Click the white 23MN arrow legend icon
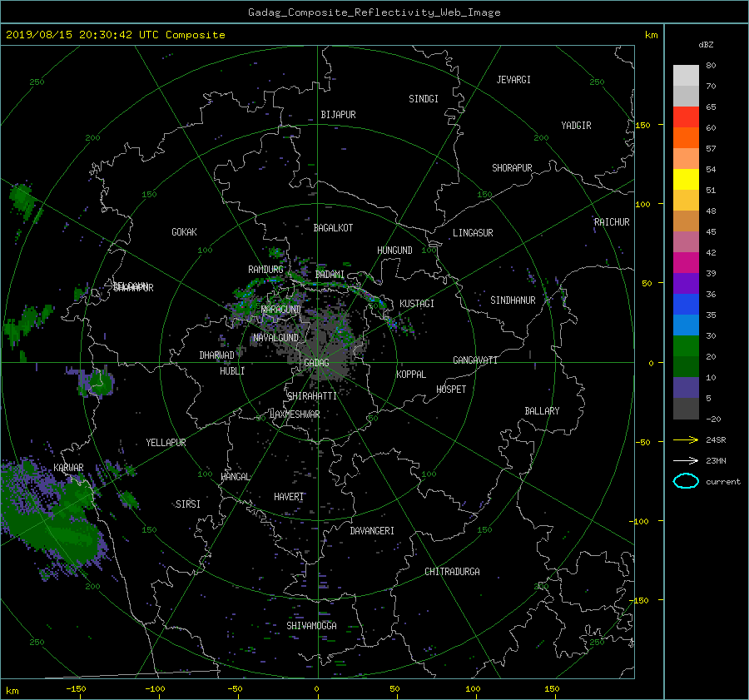The width and height of the screenshot is (749, 700). (686, 460)
